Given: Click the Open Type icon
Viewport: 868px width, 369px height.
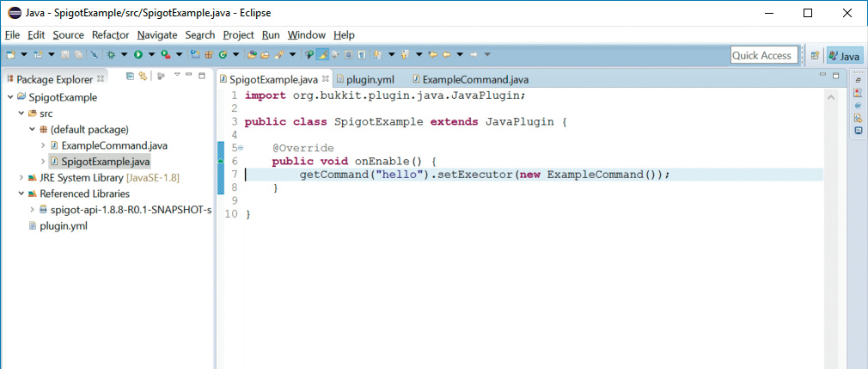Looking at the screenshot, I should click(252, 54).
